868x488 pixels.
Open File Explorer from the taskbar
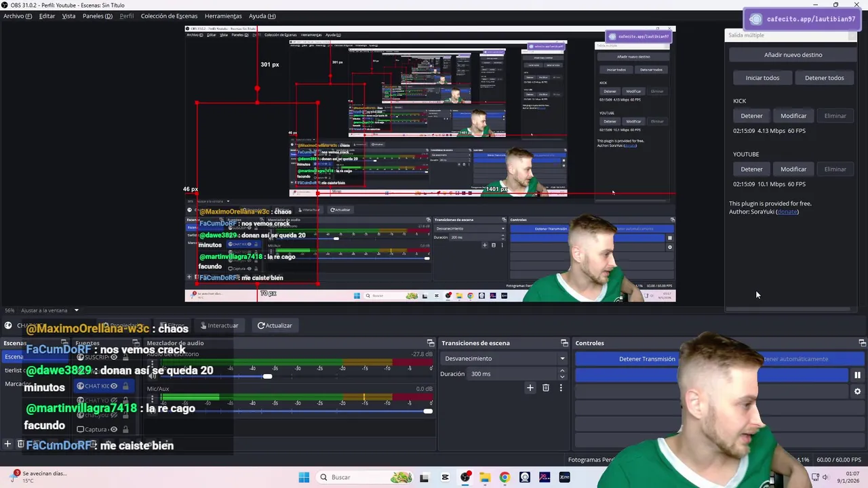tap(485, 477)
